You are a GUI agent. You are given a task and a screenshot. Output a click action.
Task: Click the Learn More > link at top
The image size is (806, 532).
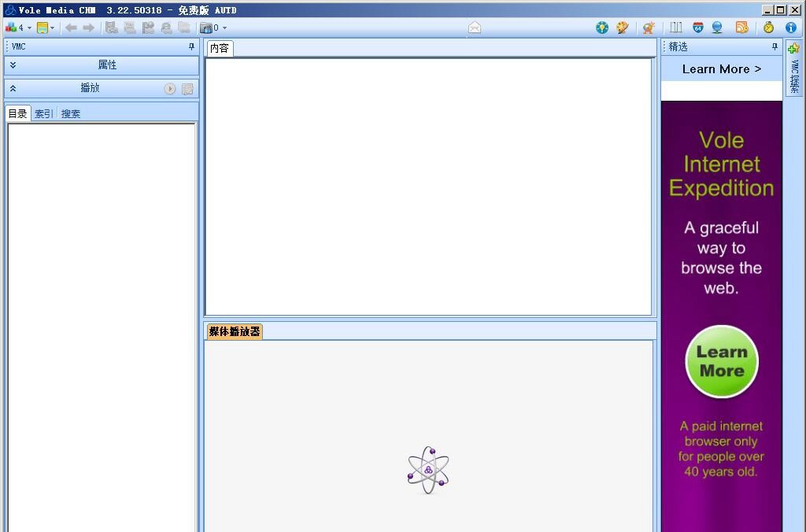722,69
